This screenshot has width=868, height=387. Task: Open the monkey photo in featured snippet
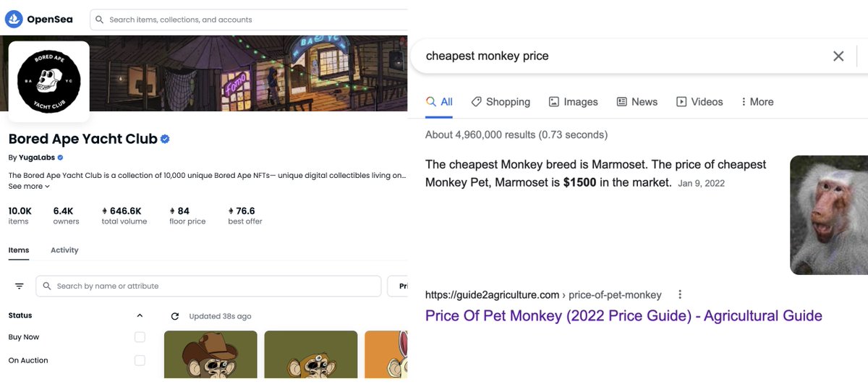coord(829,215)
